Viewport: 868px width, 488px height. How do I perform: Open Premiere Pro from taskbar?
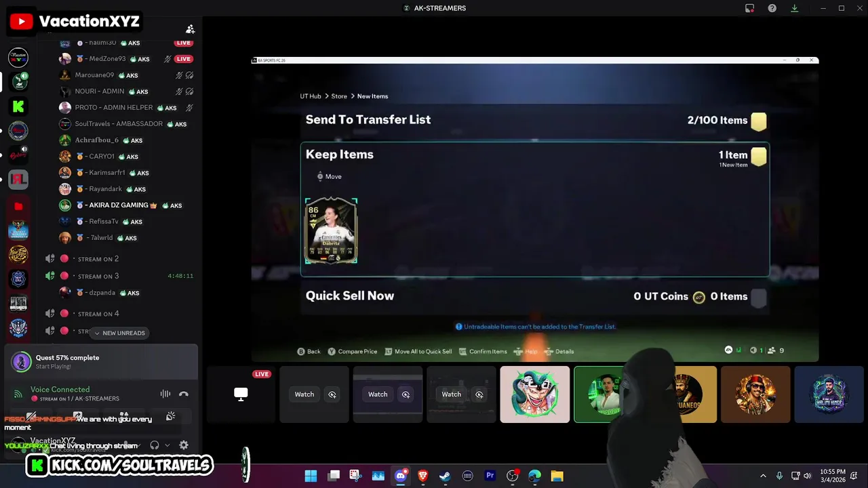(490, 476)
